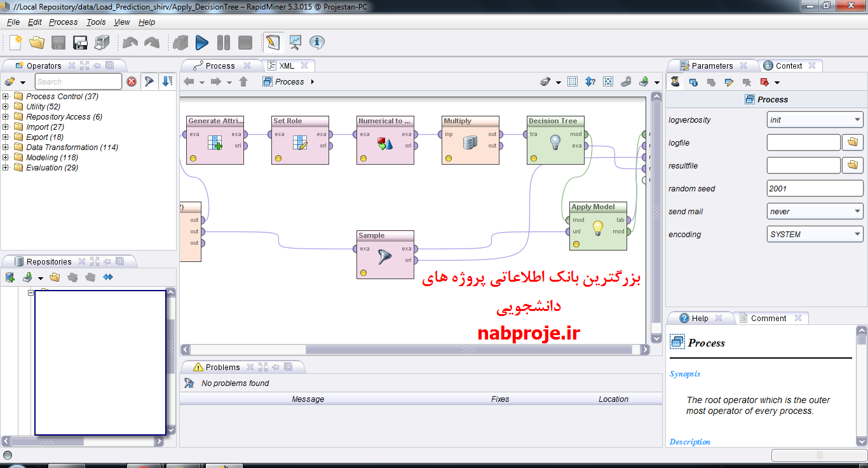Click process canvas back arrow
Image resolution: width=868 pixels, height=468 pixels.
[189, 81]
